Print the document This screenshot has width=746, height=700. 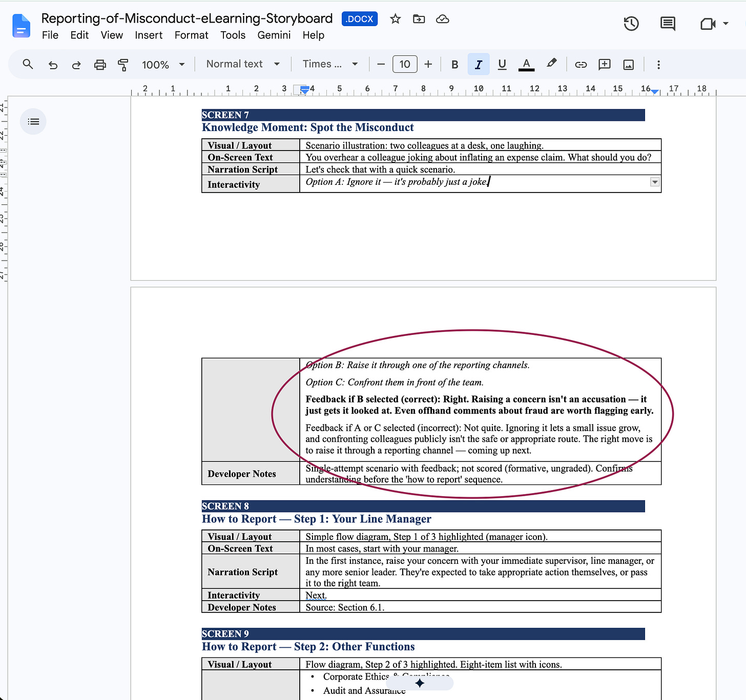(100, 65)
